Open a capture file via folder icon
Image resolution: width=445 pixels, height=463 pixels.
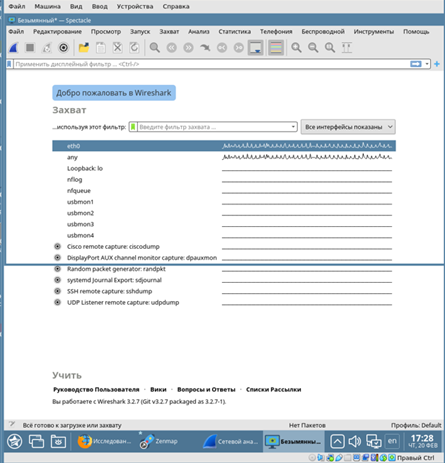[84, 48]
